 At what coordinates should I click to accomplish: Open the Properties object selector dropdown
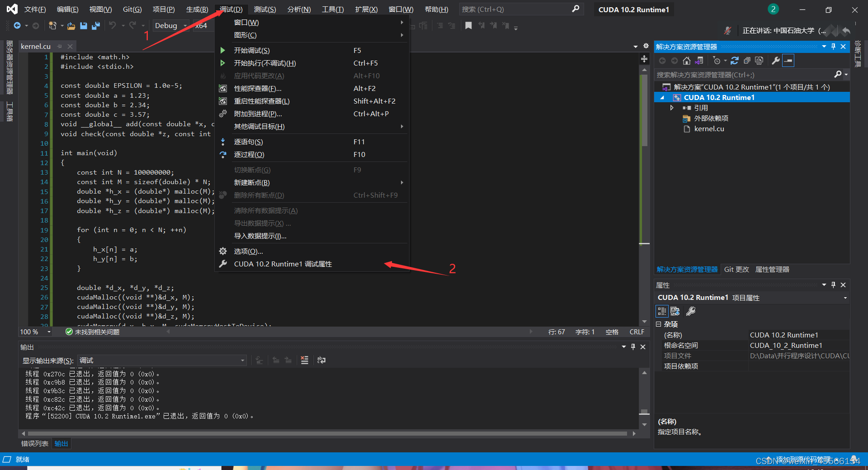(x=845, y=298)
